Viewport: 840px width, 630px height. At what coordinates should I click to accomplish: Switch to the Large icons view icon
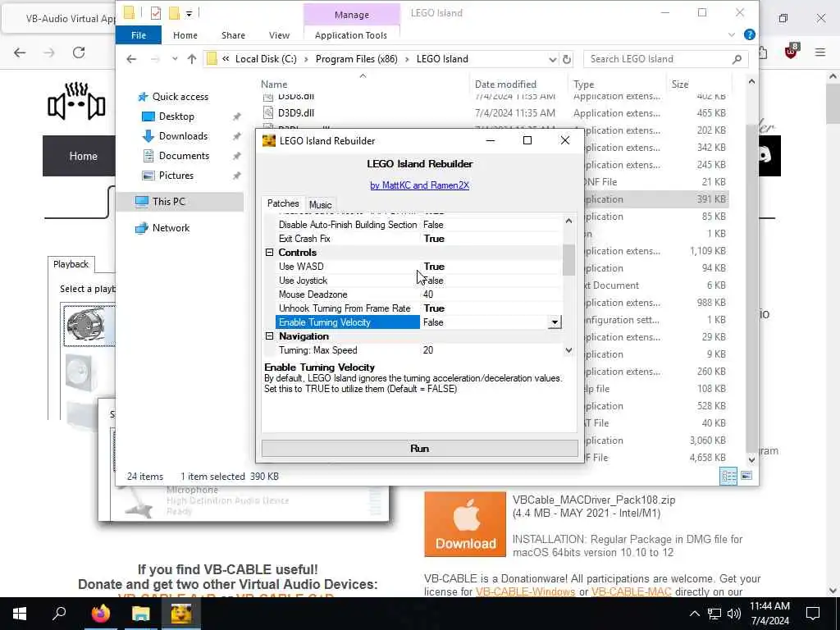pyautogui.click(x=746, y=476)
